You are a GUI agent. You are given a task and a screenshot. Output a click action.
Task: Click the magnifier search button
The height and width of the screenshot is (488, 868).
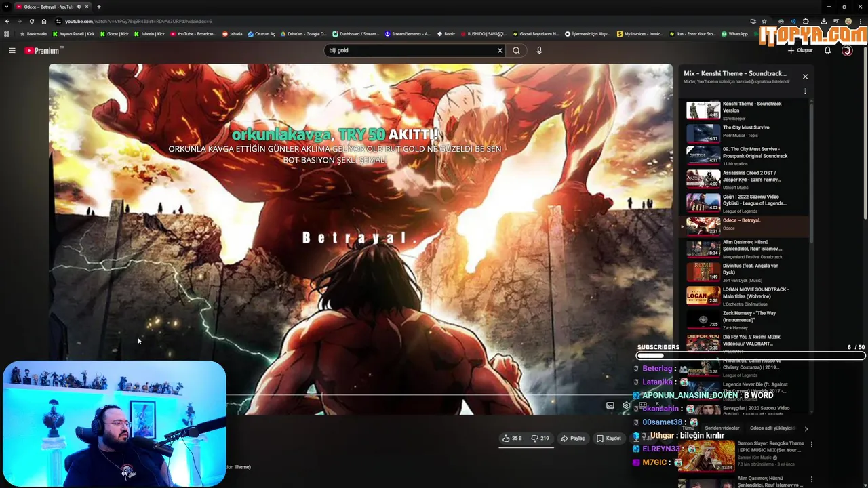(x=516, y=50)
